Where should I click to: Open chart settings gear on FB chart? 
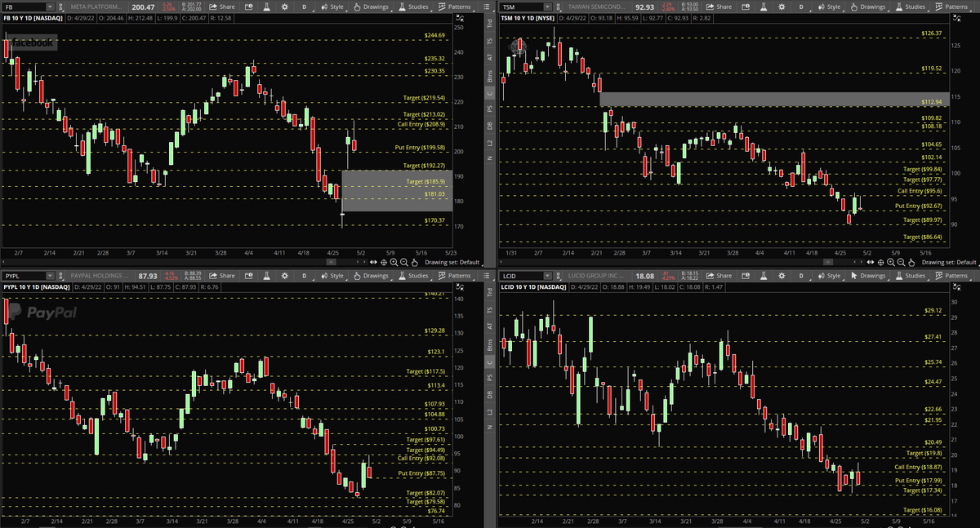coord(284,7)
